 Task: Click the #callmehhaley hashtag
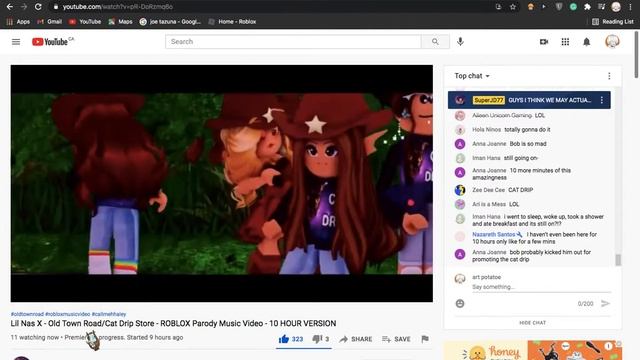[x=109, y=314]
